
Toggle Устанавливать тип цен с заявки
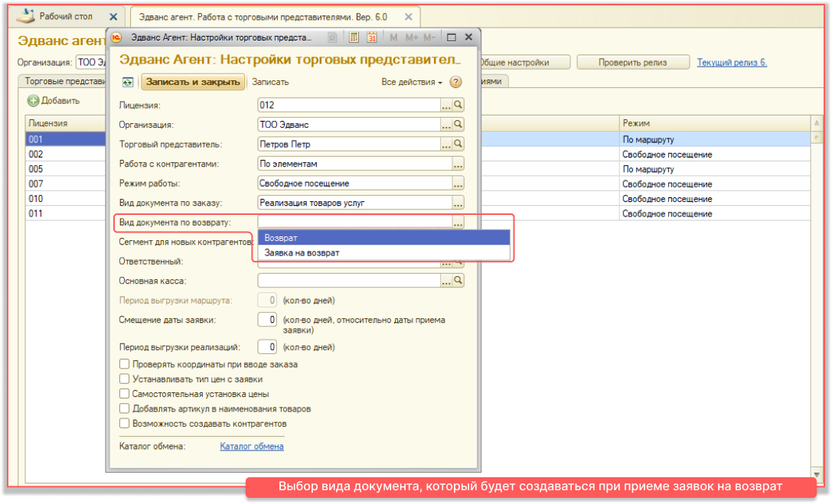click(124, 379)
